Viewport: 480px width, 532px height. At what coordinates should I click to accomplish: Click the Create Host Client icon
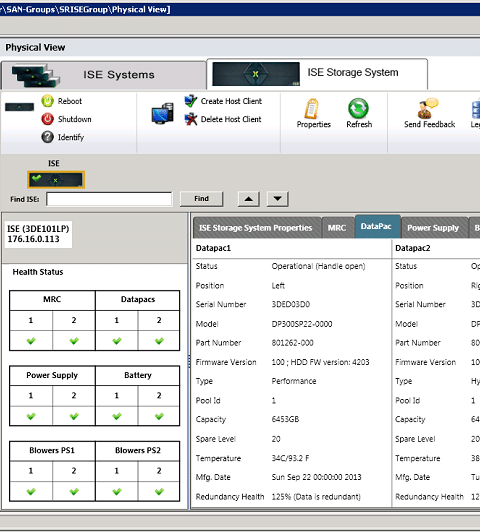[x=191, y=101]
